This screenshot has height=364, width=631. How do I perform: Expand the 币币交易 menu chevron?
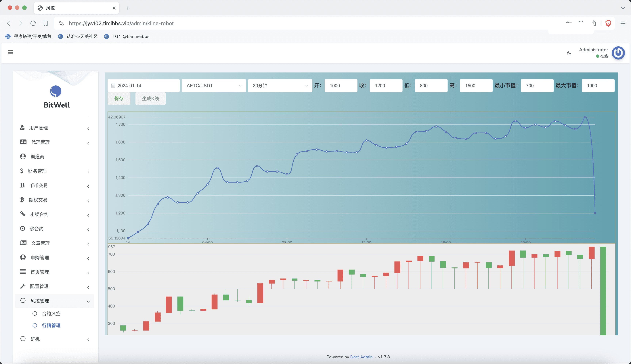click(88, 186)
